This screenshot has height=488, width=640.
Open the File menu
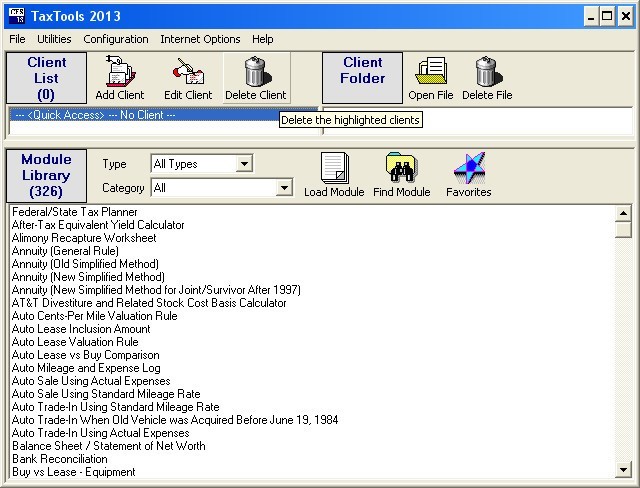point(17,39)
